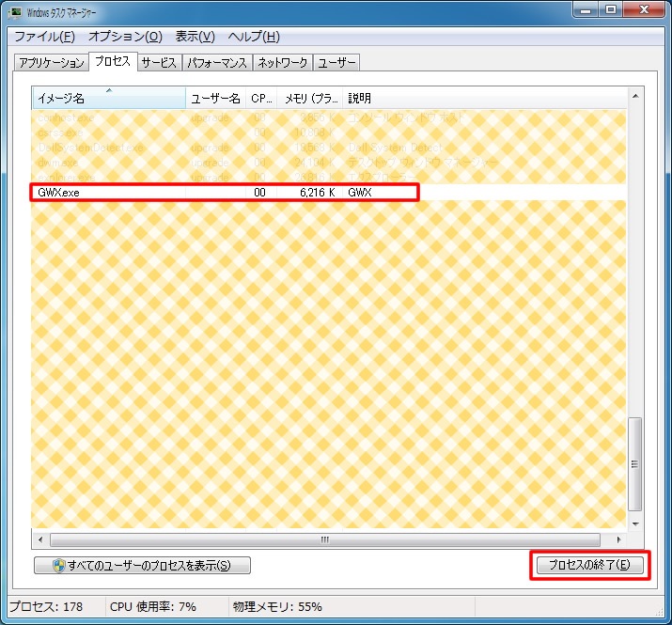Click the vertical scrollbar thumb
This screenshot has width=672, height=625.
pyautogui.click(x=634, y=464)
